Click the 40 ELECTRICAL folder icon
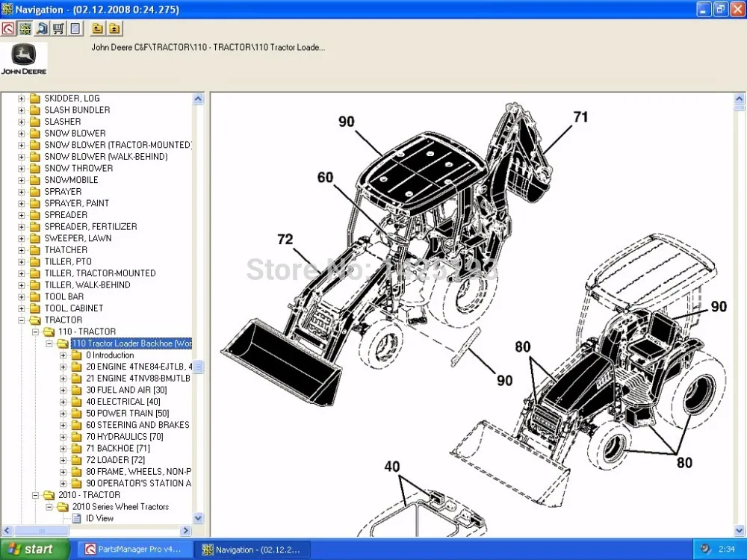 coord(76,402)
